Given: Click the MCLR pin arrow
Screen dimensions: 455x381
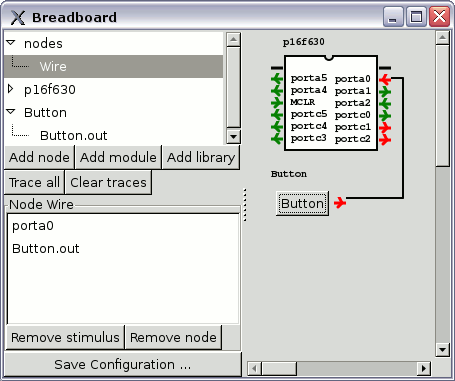Looking at the screenshot, I should coord(277,103).
